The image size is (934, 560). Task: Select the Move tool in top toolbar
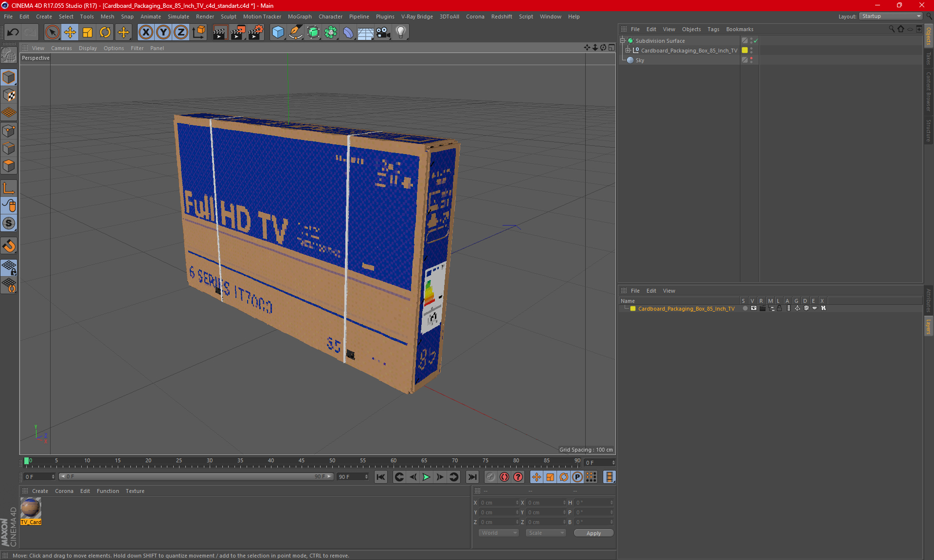click(70, 33)
